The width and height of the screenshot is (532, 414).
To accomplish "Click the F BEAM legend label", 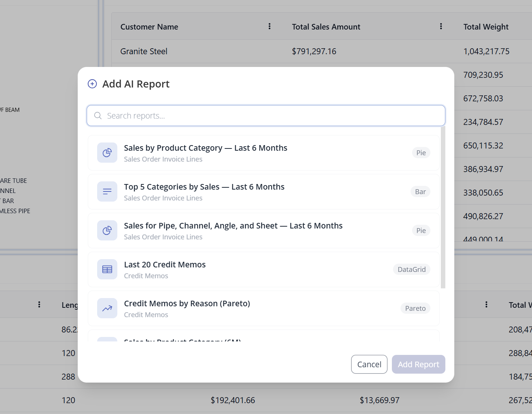I will pos(10,110).
